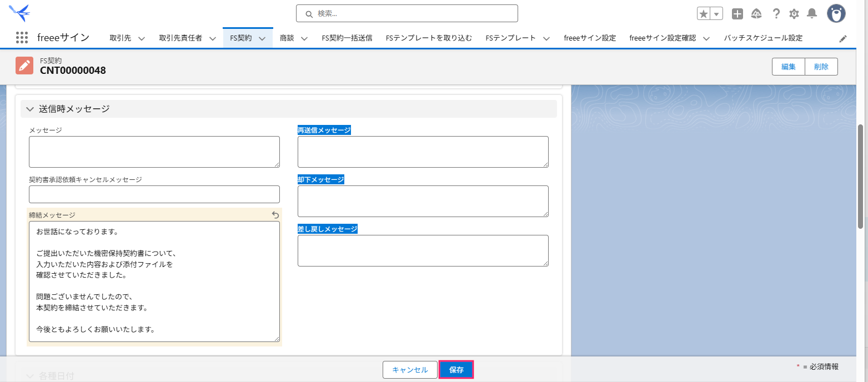The image size is (868, 382).
Task: Expand the 取引先責任者 tab chevron
Action: pyautogui.click(x=212, y=38)
